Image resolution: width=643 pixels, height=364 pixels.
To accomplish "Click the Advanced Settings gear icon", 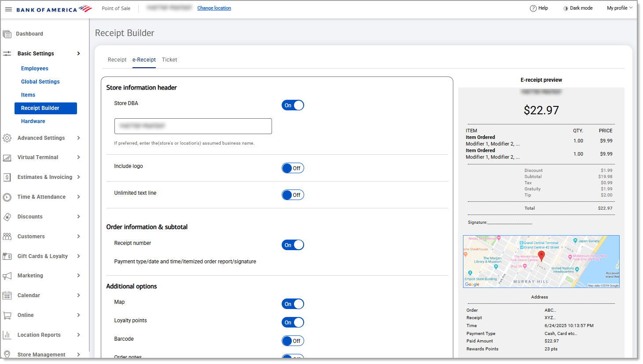I will click(7, 138).
